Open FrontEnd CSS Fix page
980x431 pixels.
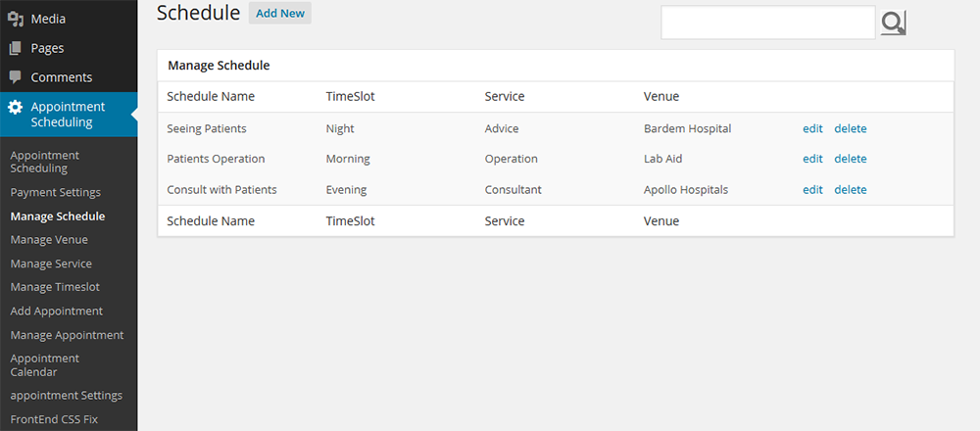55,420
